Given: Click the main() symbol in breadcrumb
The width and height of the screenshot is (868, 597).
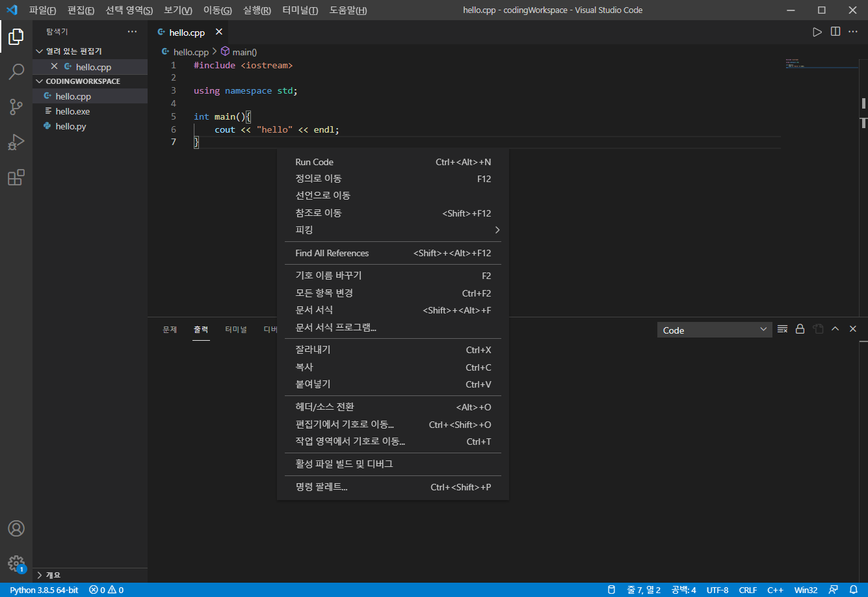Looking at the screenshot, I should [x=239, y=52].
